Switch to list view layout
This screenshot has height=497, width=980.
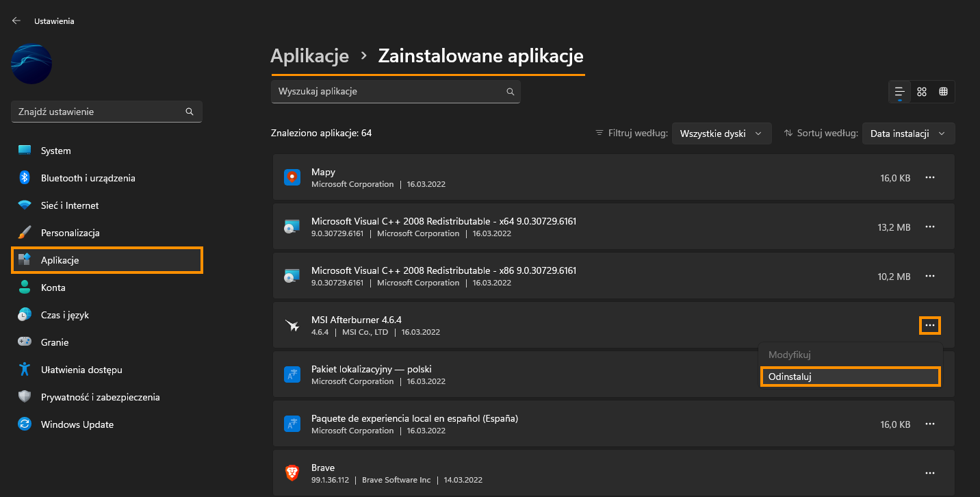tap(899, 92)
